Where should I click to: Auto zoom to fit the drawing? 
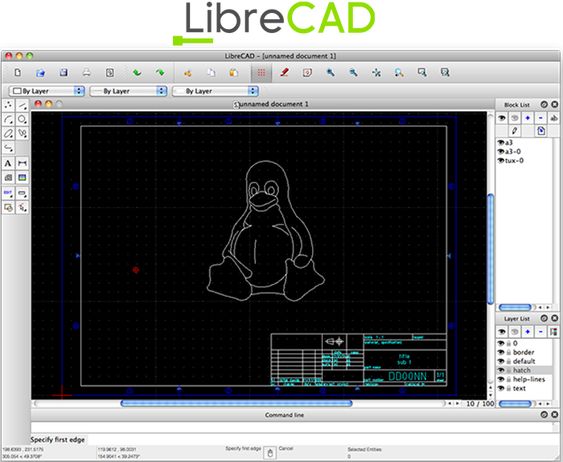(376, 73)
